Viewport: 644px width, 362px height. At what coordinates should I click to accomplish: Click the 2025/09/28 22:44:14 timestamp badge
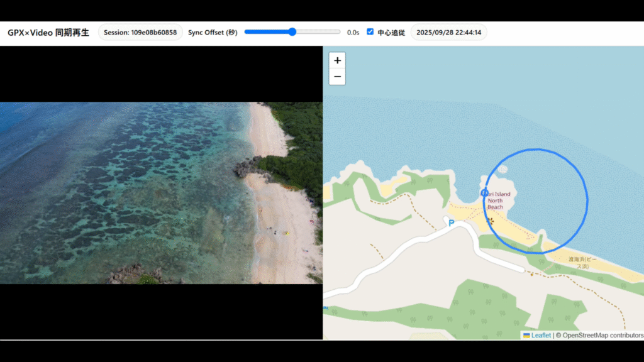tap(448, 32)
